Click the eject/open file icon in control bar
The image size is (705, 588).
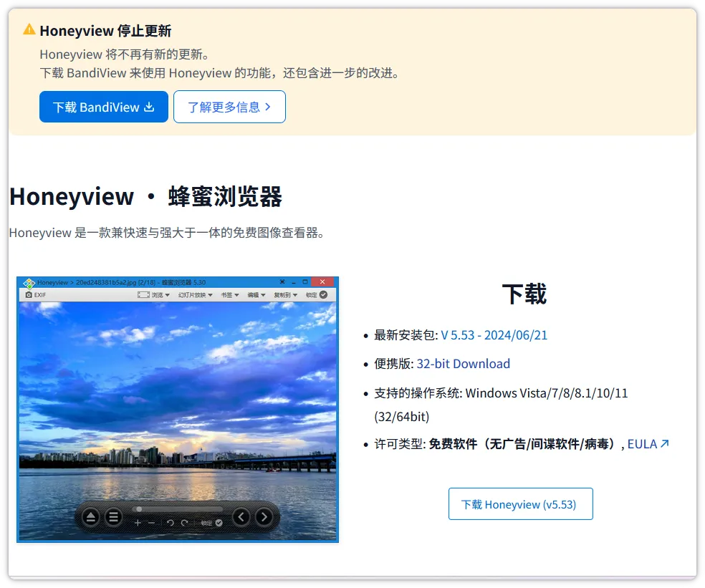(91, 517)
